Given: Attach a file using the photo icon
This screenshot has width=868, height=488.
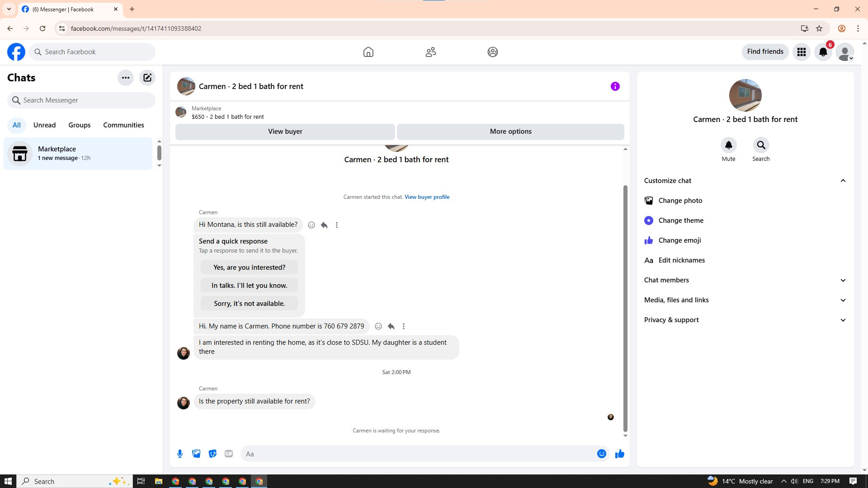Looking at the screenshot, I should point(196,454).
